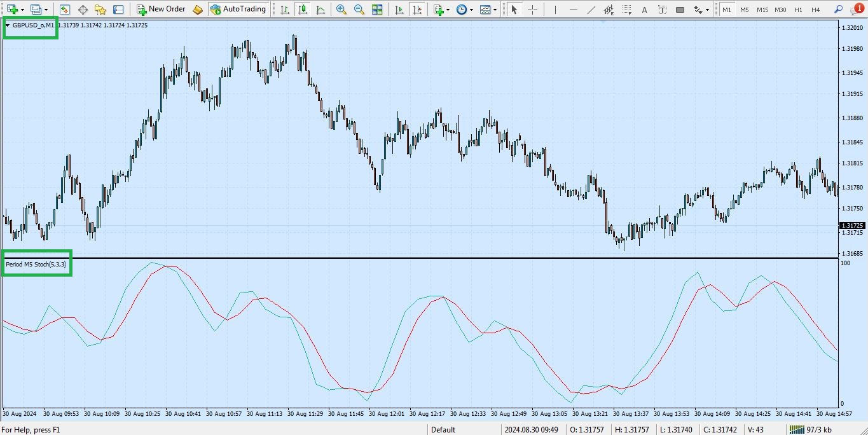Select the gray rectangle shape tool
Viewport: 868px width, 435px height.
680,10
